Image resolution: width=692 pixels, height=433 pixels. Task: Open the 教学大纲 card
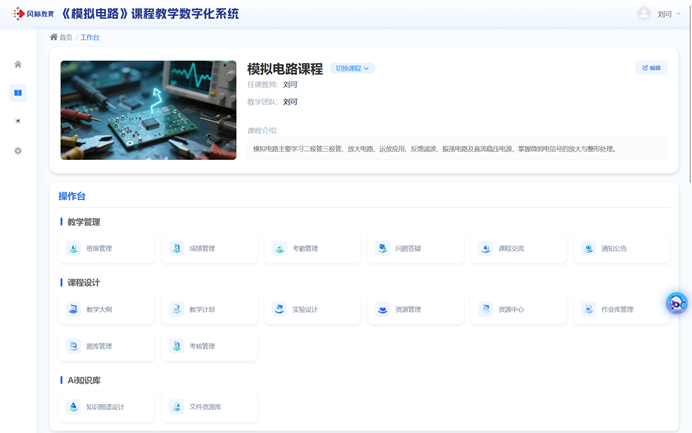tap(106, 309)
